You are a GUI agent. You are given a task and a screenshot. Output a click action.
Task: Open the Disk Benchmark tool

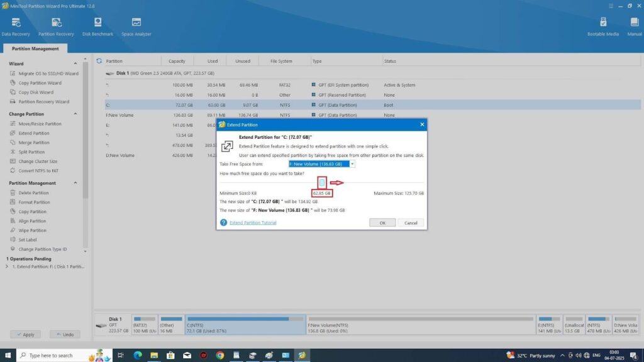pos(97,25)
